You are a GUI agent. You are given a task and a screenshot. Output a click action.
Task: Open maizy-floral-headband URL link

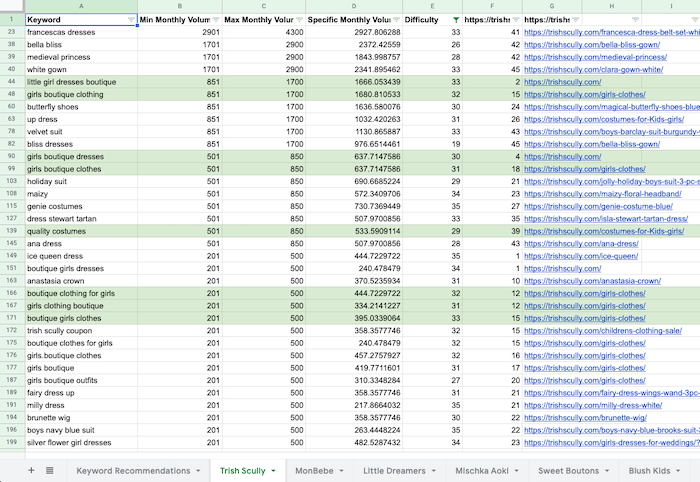603,194
